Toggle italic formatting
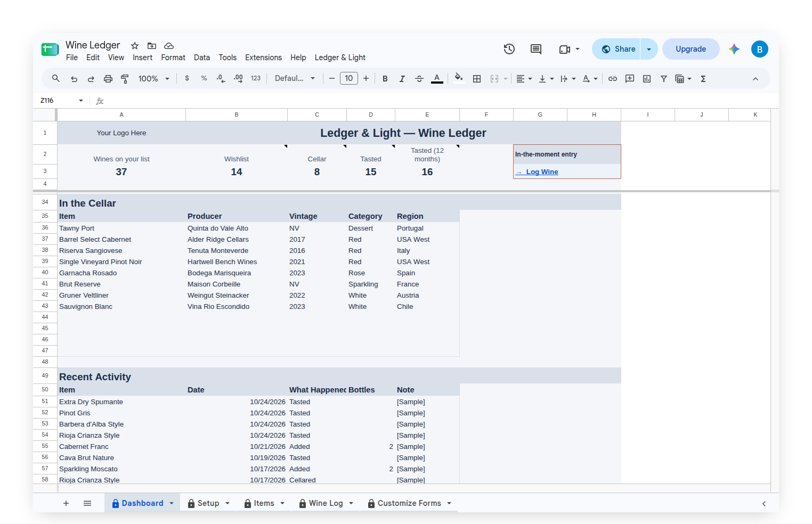Screen dimensions: 812x524 click(402, 79)
